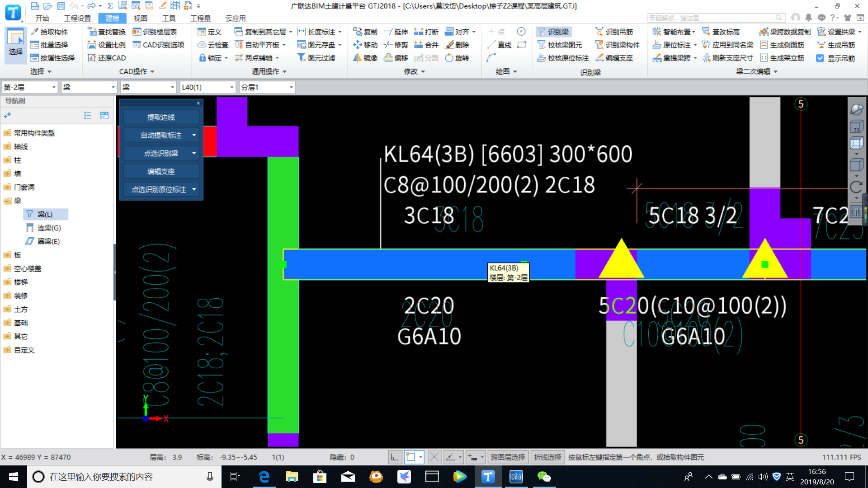868x488 pixels.
Task: Click 梁跨数据复制 span data copy
Action: click(x=785, y=32)
